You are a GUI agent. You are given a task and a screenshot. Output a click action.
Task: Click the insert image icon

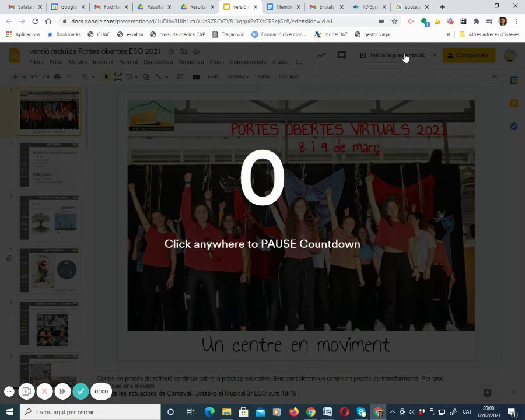pos(129,76)
